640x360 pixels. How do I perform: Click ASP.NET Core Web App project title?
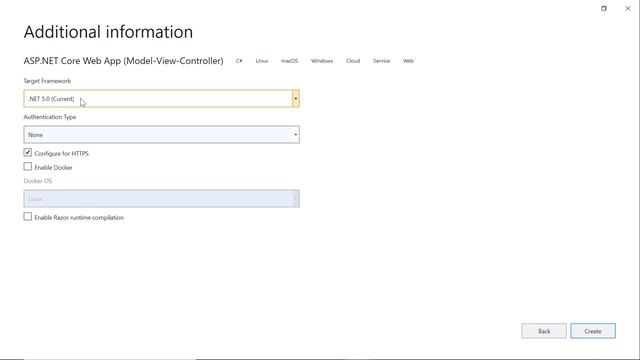[x=123, y=61]
